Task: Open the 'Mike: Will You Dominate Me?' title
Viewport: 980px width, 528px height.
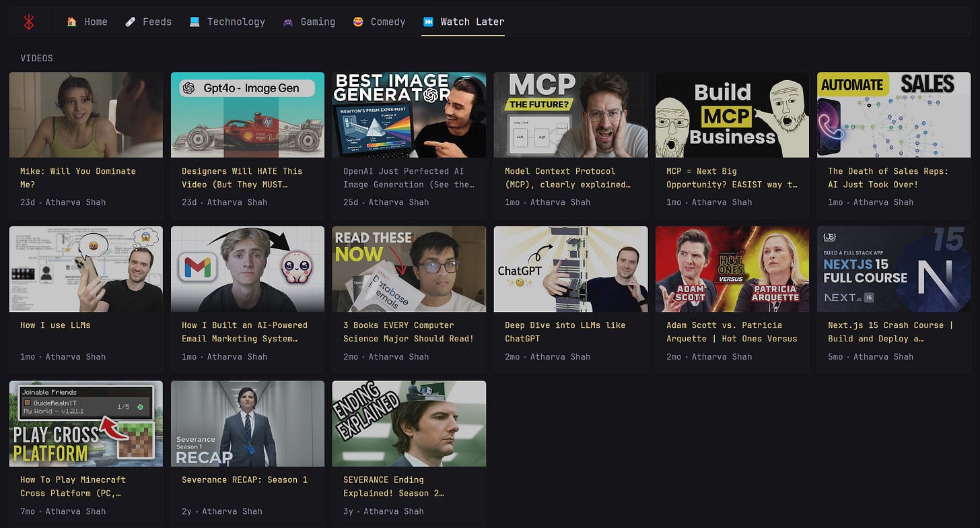Action: pos(78,178)
